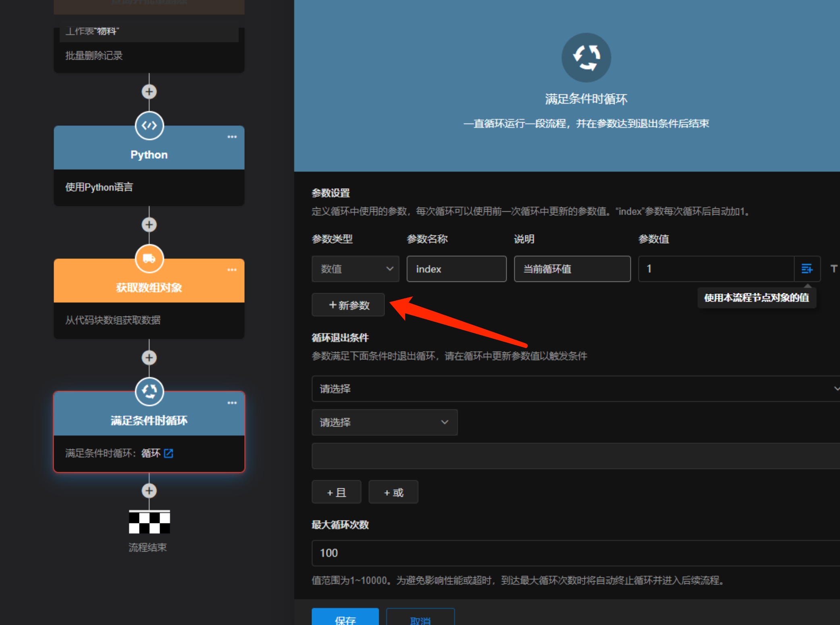Viewport: 840px width, 625px height.
Task: Open the 数值 parameter type dropdown
Action: 355,269
